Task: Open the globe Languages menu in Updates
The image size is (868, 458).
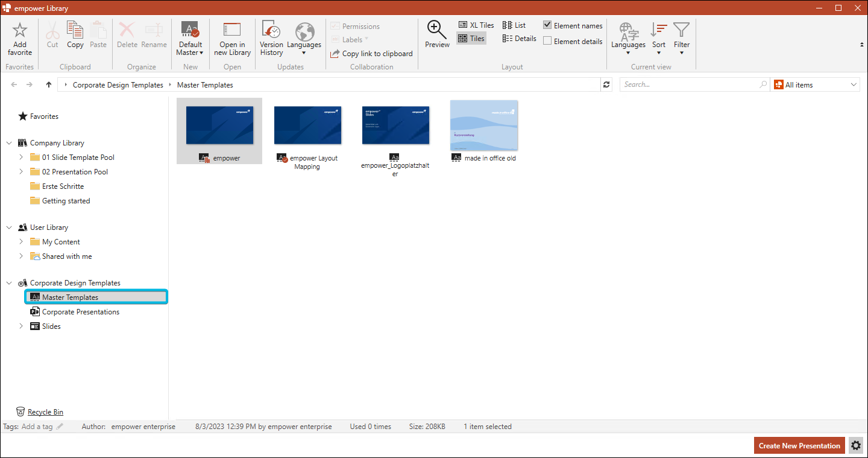Action: coord(304,39)
